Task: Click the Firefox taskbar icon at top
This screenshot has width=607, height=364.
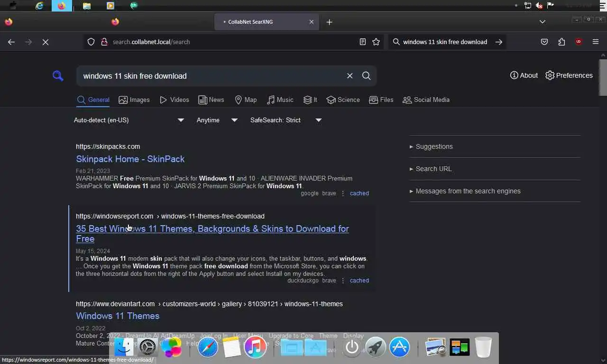Action: [x=62, y=6]
